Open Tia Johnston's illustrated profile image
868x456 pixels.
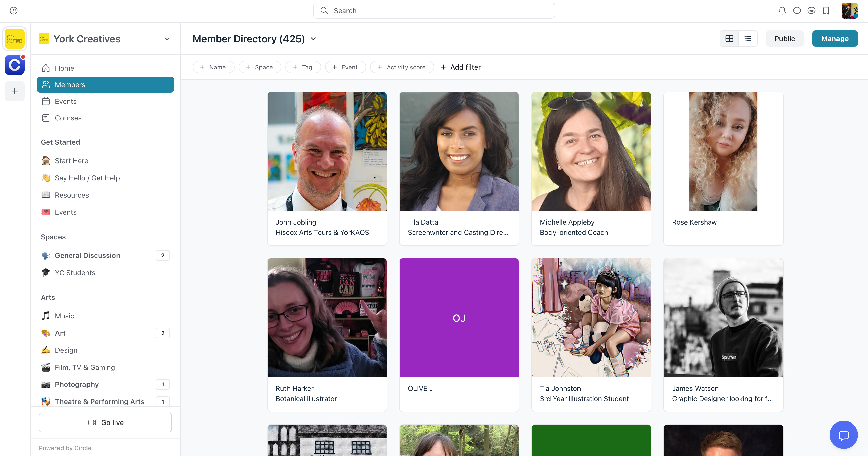coord(591,318)
